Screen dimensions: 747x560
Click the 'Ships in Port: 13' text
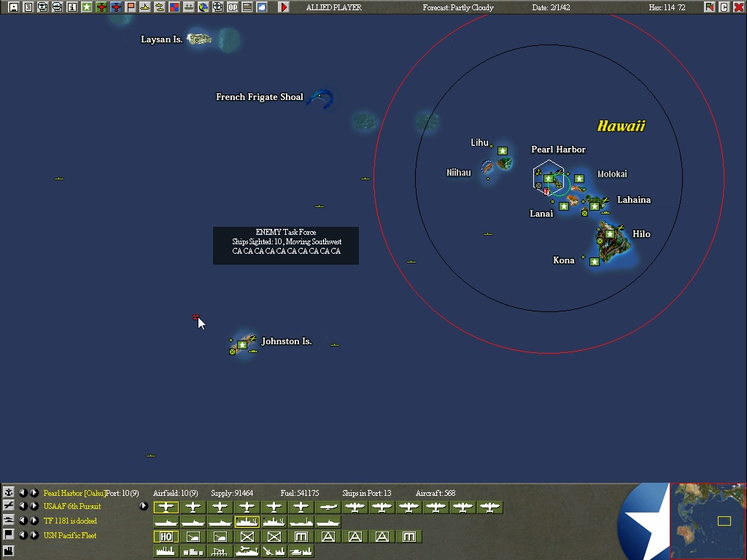click(x=366, y=493)
